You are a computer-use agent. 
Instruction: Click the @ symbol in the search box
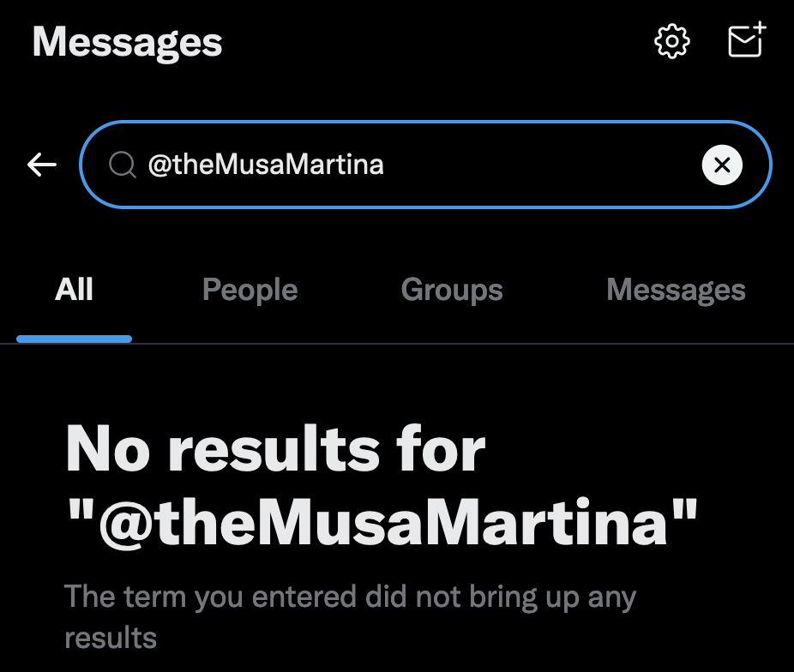pos(159,165)
